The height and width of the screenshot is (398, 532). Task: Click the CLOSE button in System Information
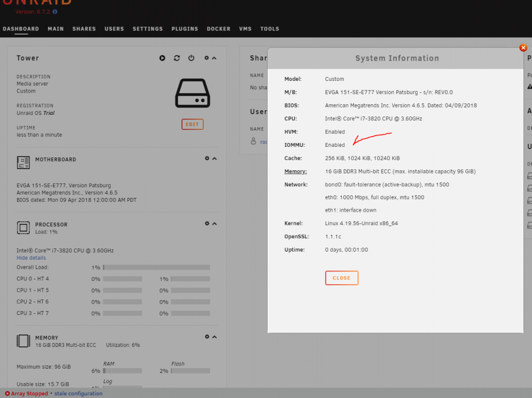[x=342, y=278]
